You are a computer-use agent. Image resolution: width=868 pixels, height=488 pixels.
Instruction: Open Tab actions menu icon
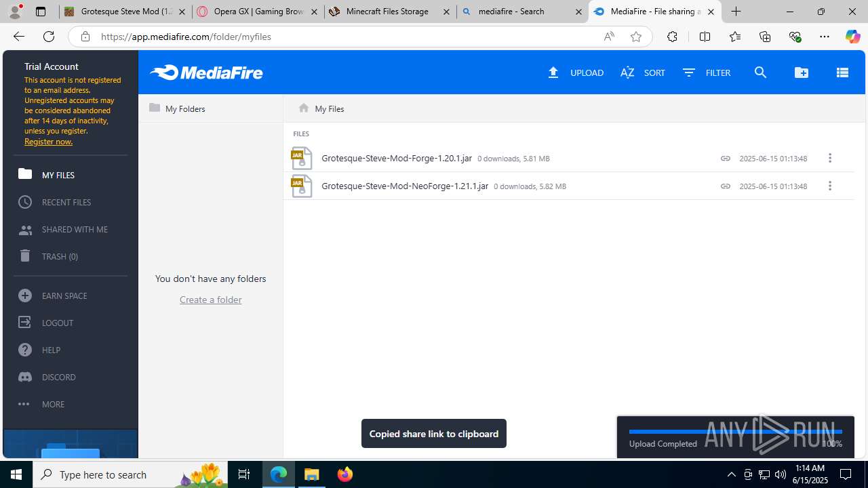coord(41,12)
